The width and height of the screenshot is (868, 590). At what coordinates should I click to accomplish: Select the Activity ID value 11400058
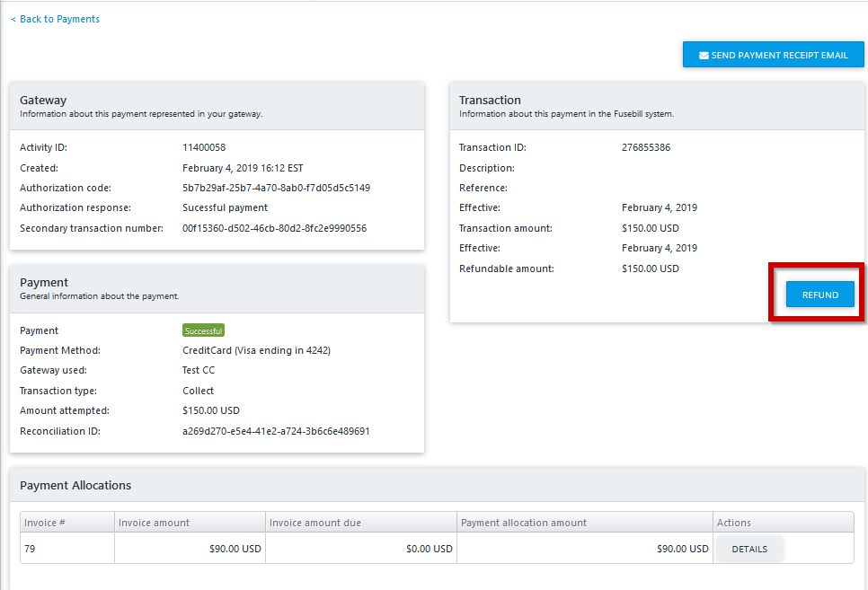coord(204,147)
